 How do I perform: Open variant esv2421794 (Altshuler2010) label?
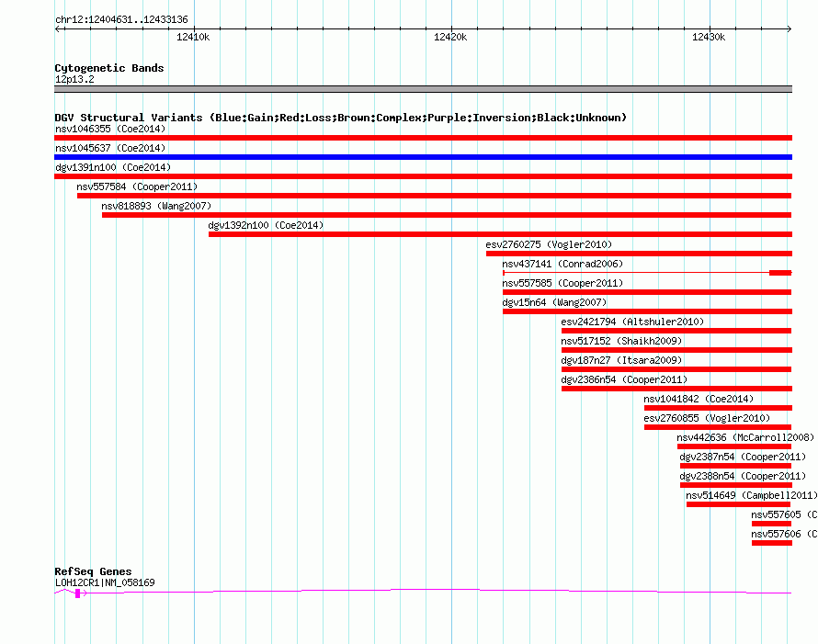[632, 322]
